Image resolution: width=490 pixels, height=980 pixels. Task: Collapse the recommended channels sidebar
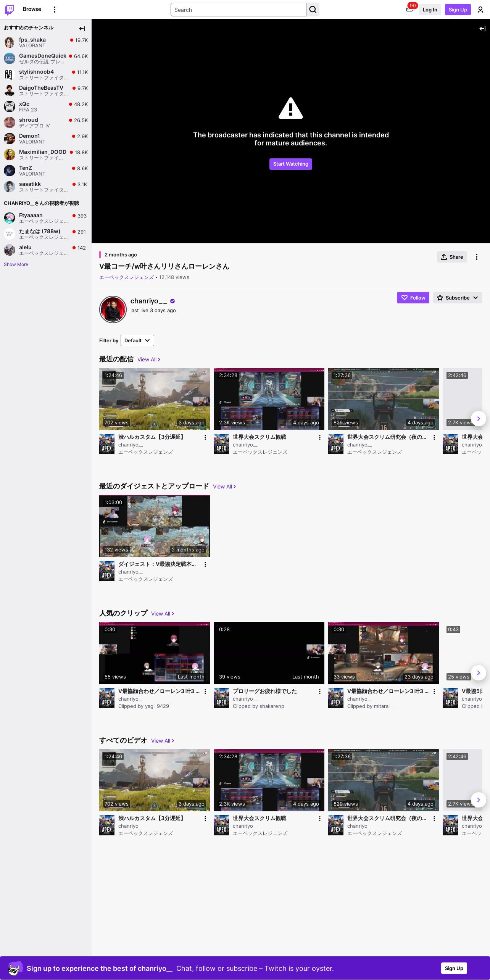pos(82,28)
